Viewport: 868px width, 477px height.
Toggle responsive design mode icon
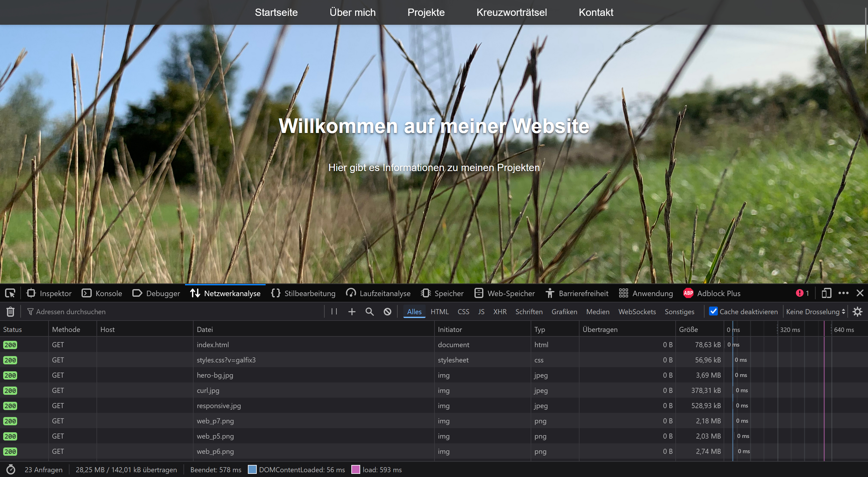(826, 294)
